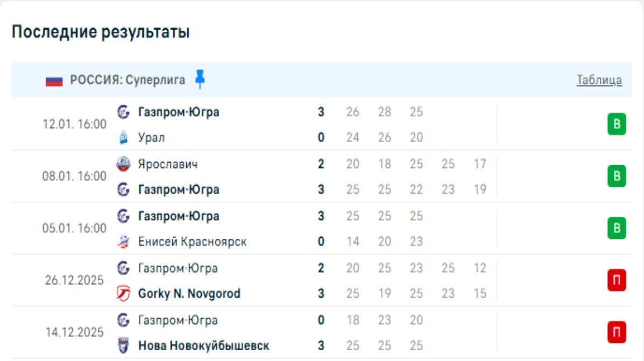Screen dimensions: 644x361
Task: Select the Енисей Красноярск team name
Action: click(192, 242)
